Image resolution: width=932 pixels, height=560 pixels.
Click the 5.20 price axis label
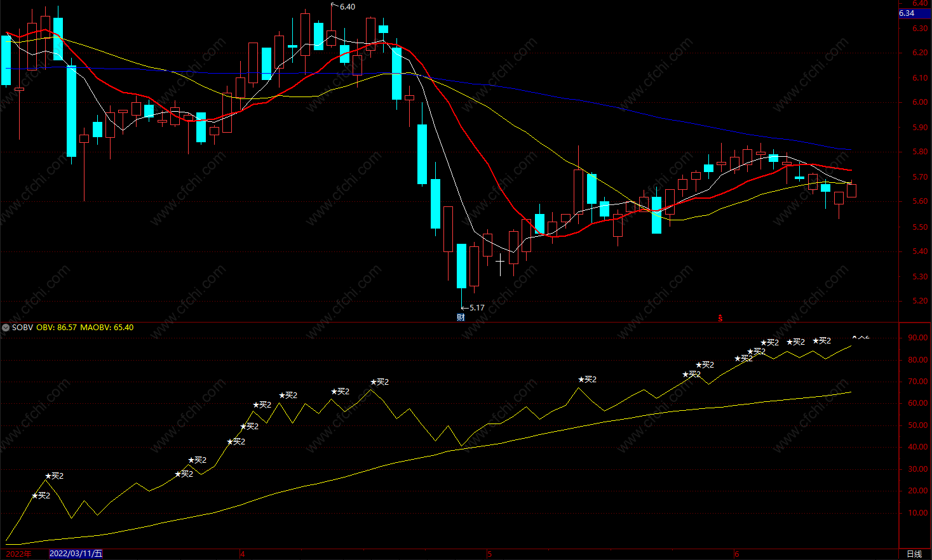click(x=920, y=301)
